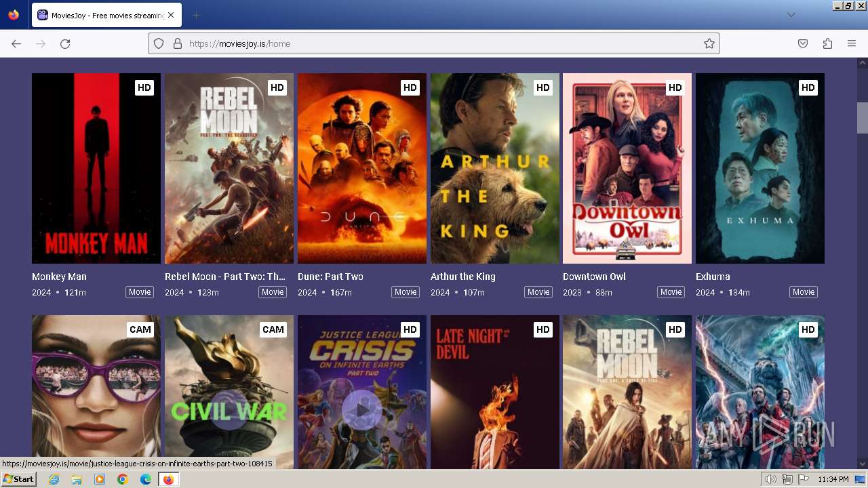The height and width of the screenshot is (488, 868).
Task: Click Movie tag under Dune: Part Two
Action: tap(406, 292)
